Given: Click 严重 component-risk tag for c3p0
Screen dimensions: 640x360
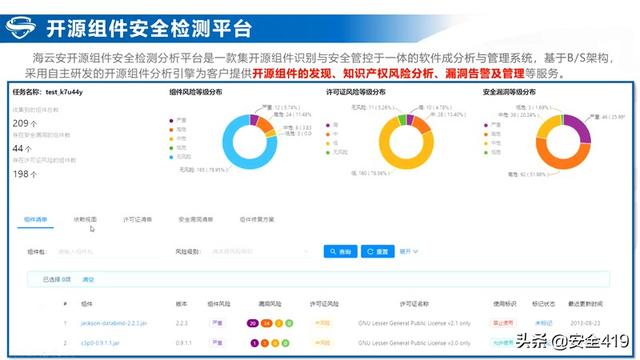Looking at the screenshot, I should (x=217, y=343).
